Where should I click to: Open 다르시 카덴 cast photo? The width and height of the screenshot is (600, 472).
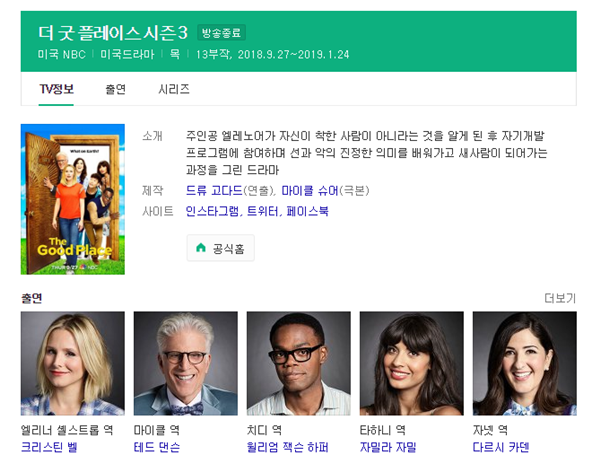pyautogui.click(x=525, y=363)
